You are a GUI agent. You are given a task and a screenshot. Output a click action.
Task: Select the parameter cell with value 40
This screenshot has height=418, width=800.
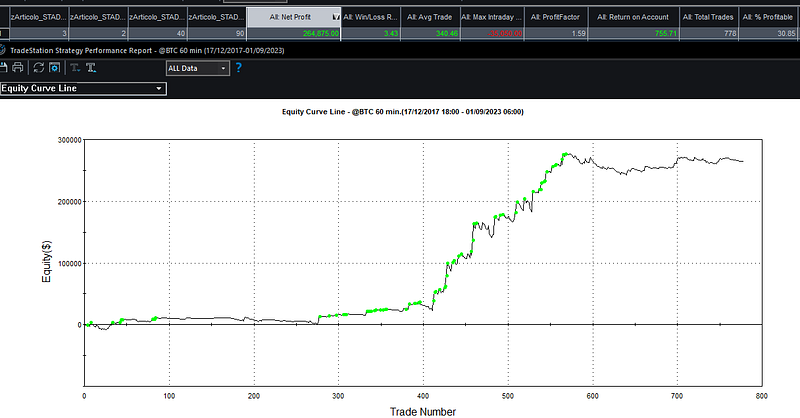click(x=157, y=33)
